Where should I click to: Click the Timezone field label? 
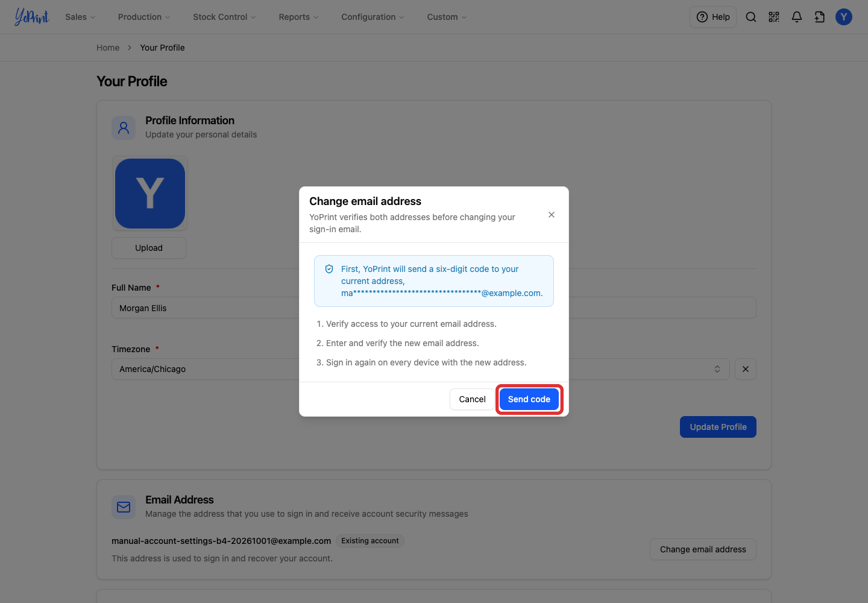(131, 349)
